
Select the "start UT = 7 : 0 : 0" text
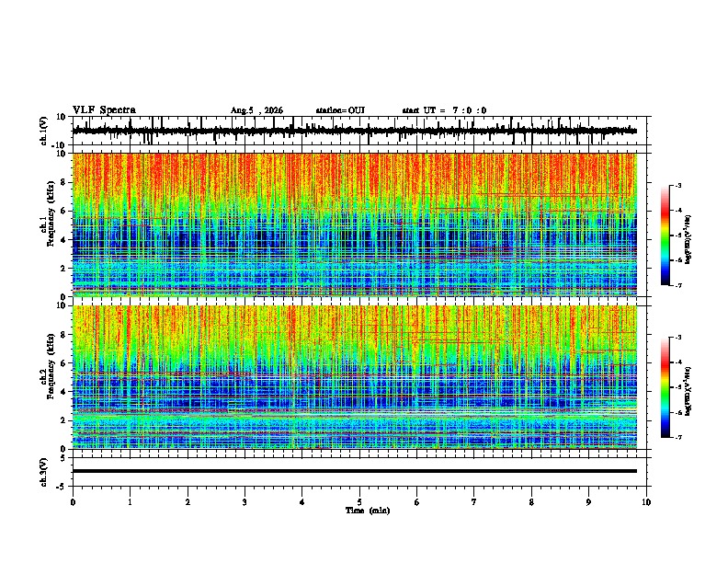(444, 110)
